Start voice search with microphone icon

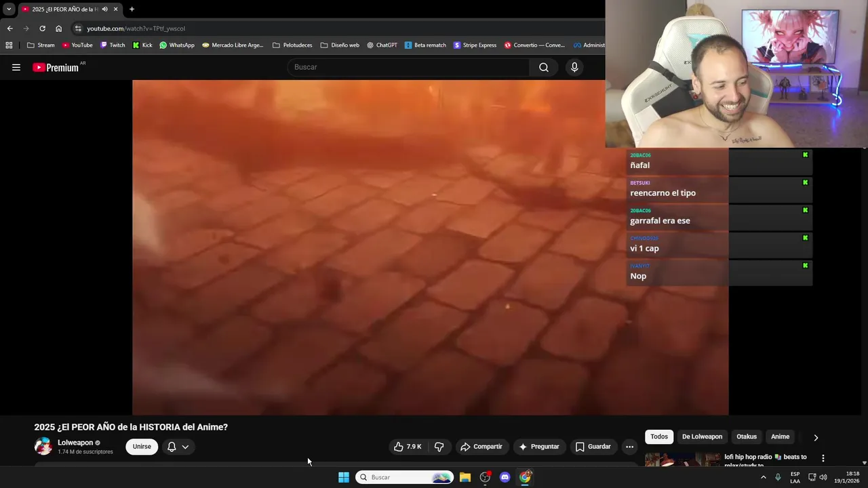click(574, 67)
